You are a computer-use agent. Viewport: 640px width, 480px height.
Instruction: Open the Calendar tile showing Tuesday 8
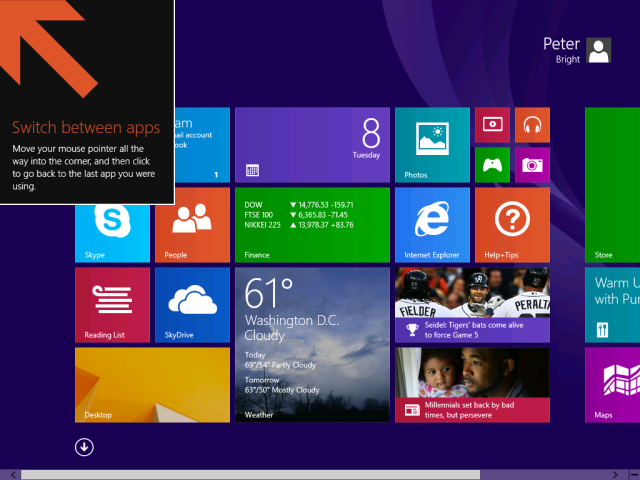pos(312,145)
